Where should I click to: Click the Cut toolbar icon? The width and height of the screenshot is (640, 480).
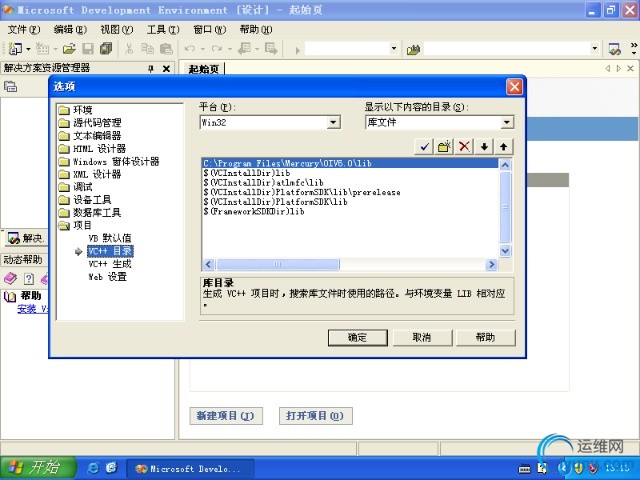(129, 49)
